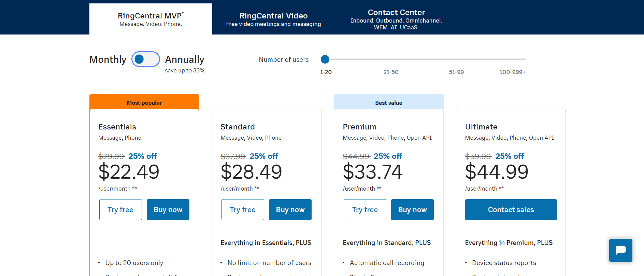
Task: Switch to the RingCentral MVP tab
Action: click(151, 19)
